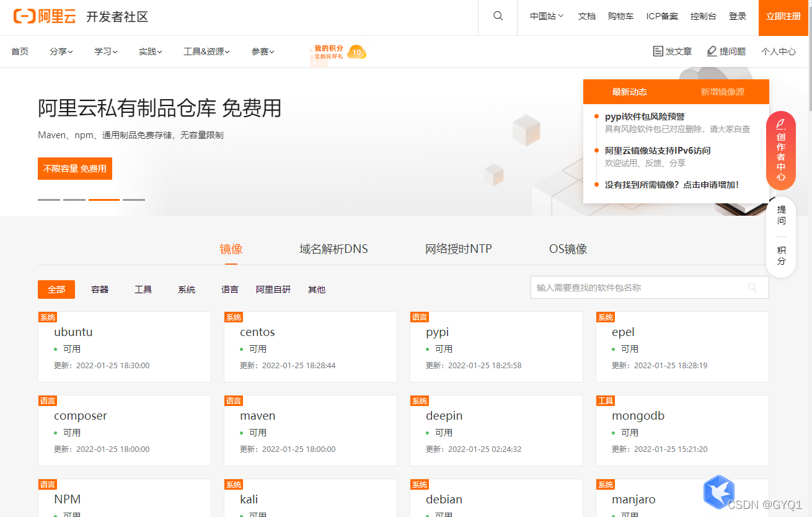Click the floating 积分 side button
812x517 pixels.
click(781, 255)
